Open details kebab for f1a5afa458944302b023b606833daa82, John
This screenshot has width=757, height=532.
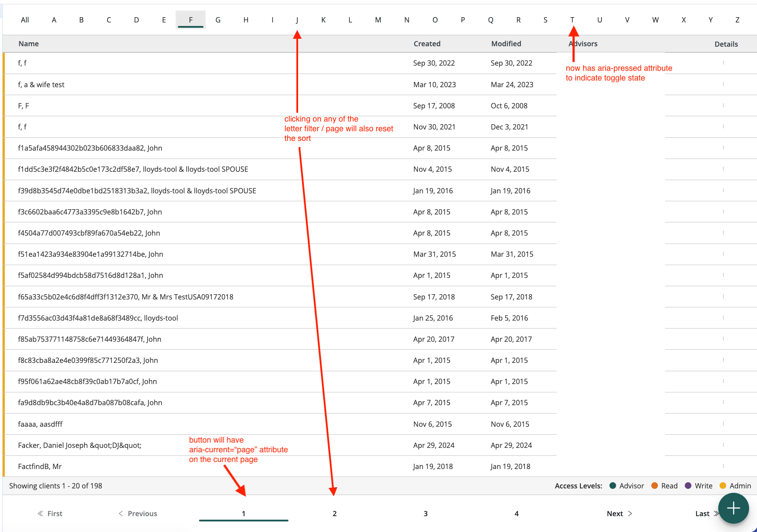[x=723, y=148]
